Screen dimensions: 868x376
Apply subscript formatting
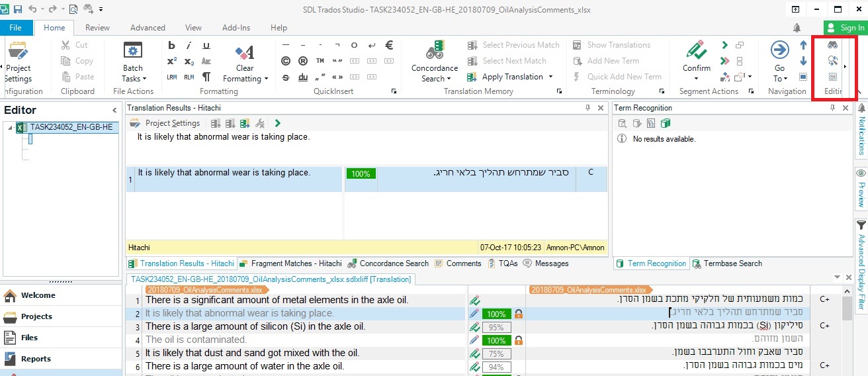click(x=189, y=61)
